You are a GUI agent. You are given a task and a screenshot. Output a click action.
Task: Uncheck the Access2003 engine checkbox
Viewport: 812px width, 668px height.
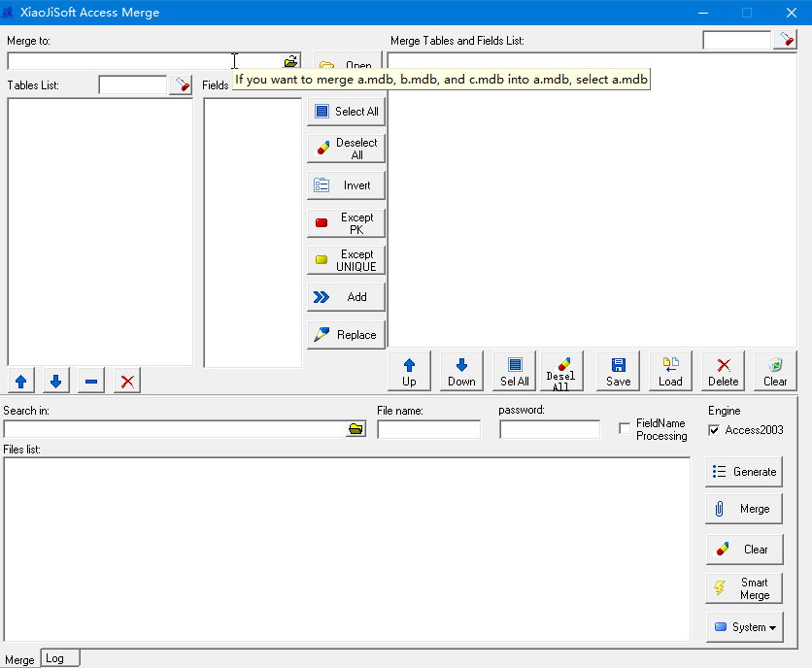pos(714,430)
